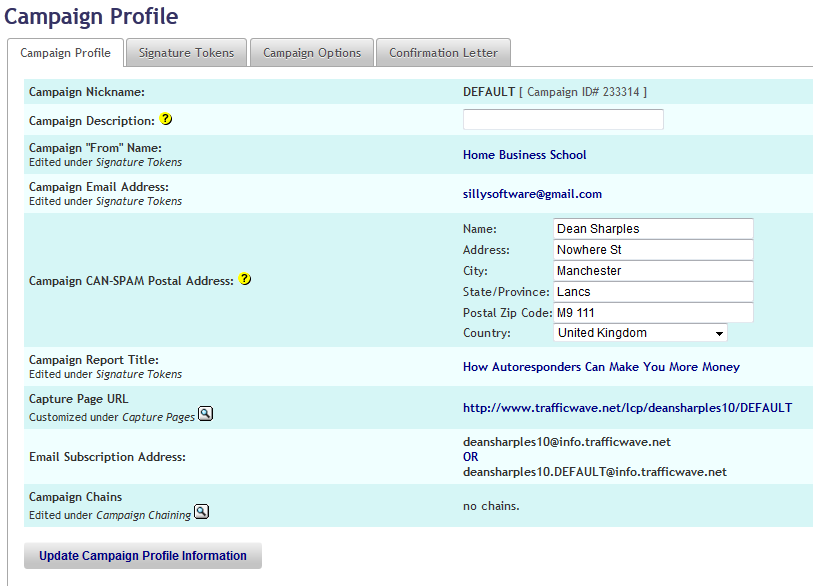Click magnifier icon next to Campaign Chaining
The height and width of the screenshot is (586, 813).
click(x=201, y=512)
